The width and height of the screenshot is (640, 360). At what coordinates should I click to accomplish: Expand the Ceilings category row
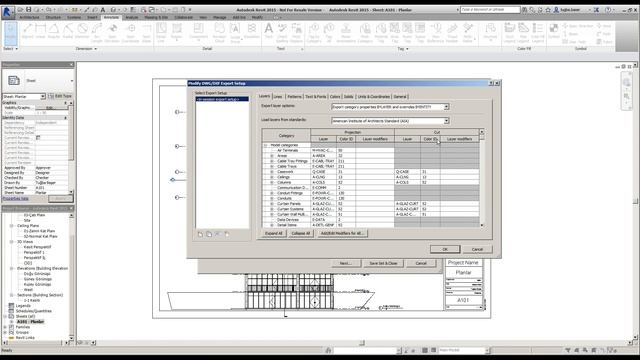click(272, 177)
